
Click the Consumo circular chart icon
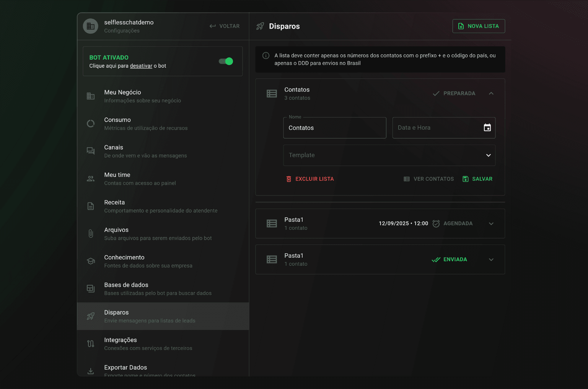tap(91, 124)
